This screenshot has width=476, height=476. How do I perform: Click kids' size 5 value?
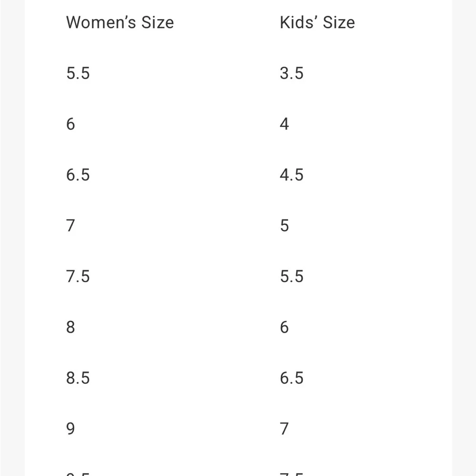pyautogui.click(x=284, y=226)
